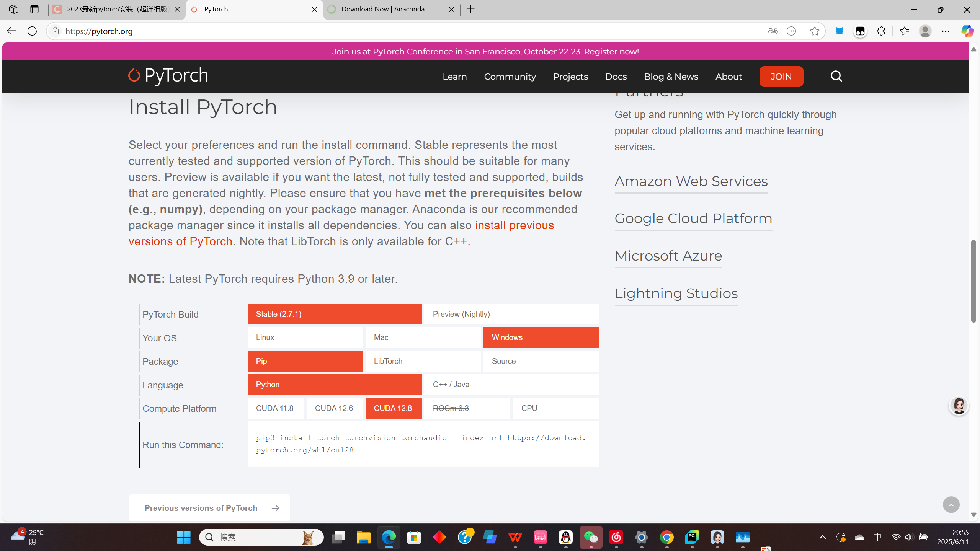Select Source package option
Screen dimensions: 980x551
(541, 361)
